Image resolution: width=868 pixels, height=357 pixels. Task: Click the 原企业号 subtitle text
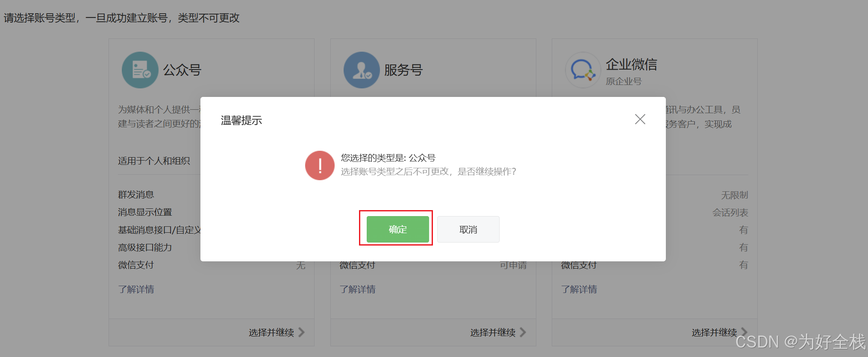(624, 81)
